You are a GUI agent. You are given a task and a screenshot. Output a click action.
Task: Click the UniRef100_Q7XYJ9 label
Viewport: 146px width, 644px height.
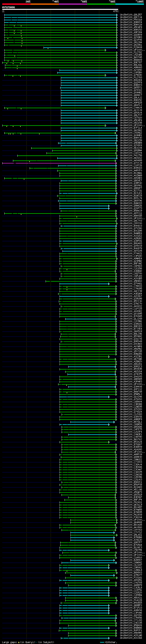pos(131,163)
